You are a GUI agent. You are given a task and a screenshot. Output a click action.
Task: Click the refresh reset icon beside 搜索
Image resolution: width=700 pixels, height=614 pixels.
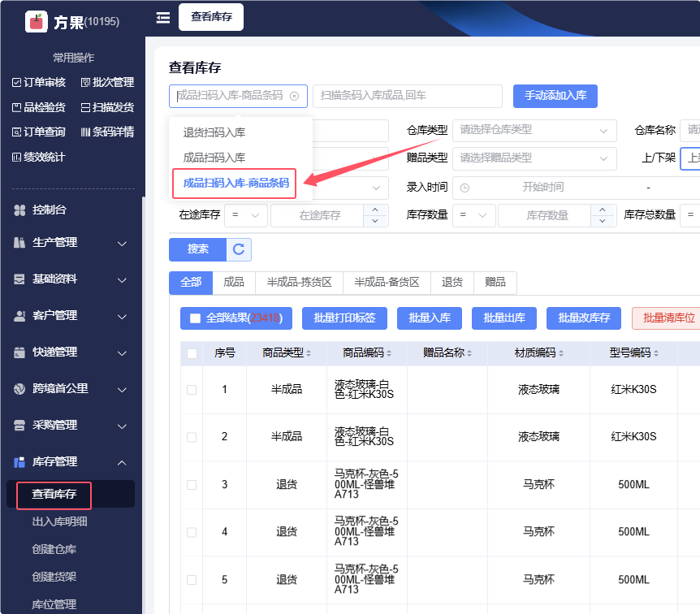point(239,249)
